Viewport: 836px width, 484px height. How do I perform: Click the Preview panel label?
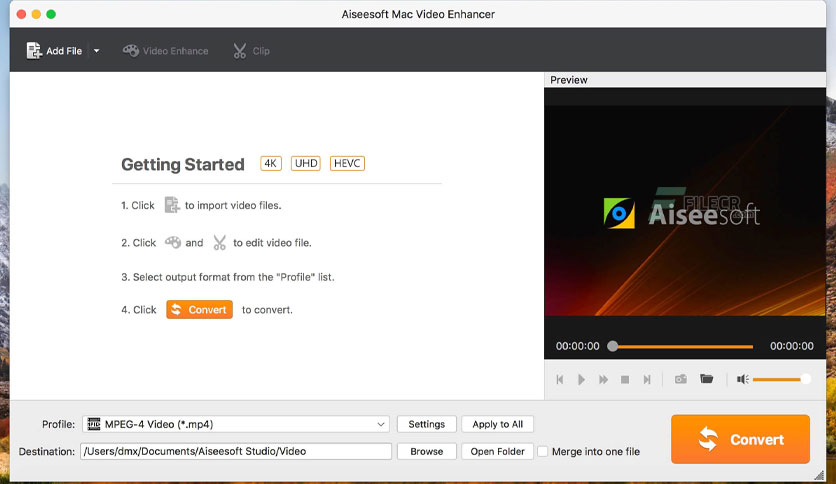click(x=569, y=80)
